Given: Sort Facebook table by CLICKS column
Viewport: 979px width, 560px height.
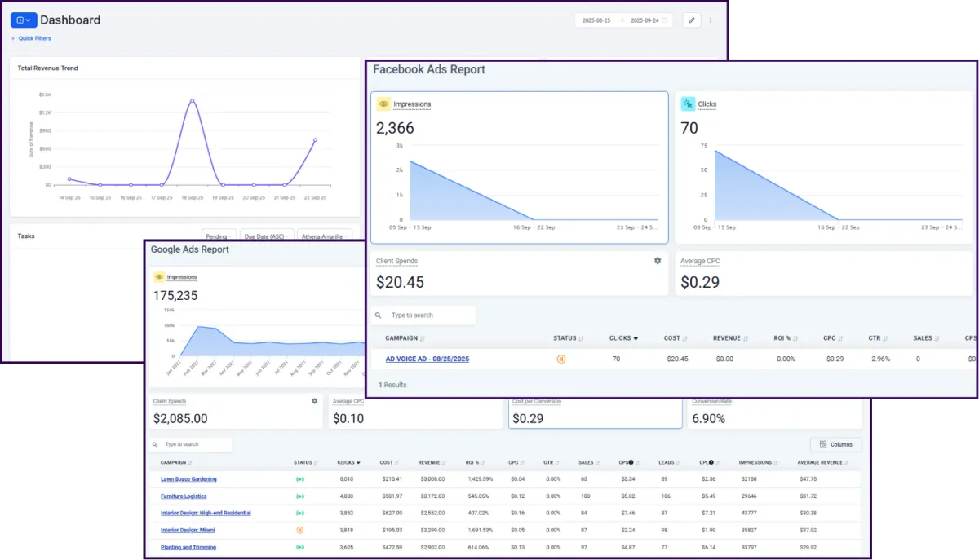Looking at the screenshot, I should (x=624, y=338).
